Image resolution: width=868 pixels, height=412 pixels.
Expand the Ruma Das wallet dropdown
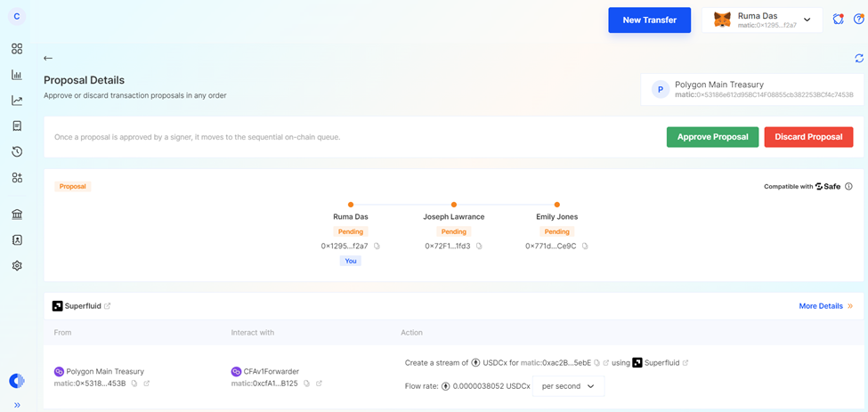coord(807,20)
